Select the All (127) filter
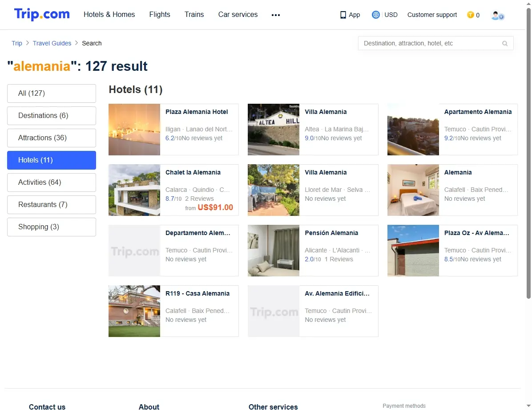 pos(52,93)
